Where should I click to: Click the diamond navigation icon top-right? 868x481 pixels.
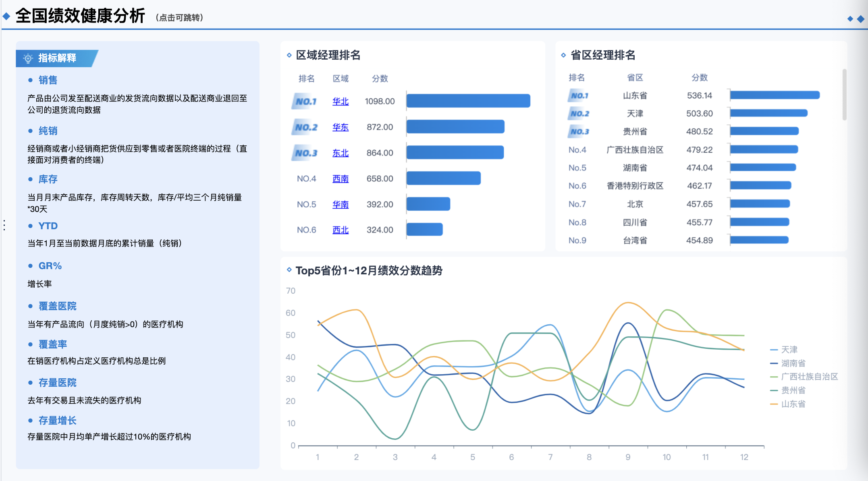point(860,19)
